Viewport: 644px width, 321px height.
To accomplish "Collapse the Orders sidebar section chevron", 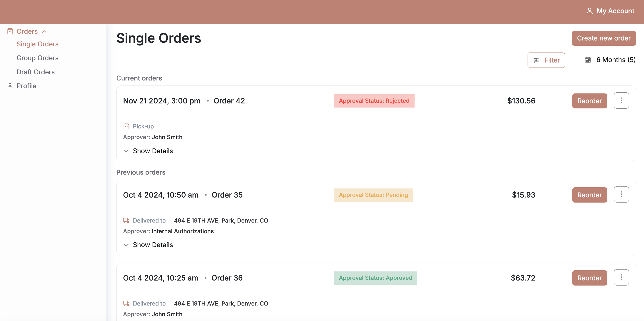I will [x=44, y=31].
